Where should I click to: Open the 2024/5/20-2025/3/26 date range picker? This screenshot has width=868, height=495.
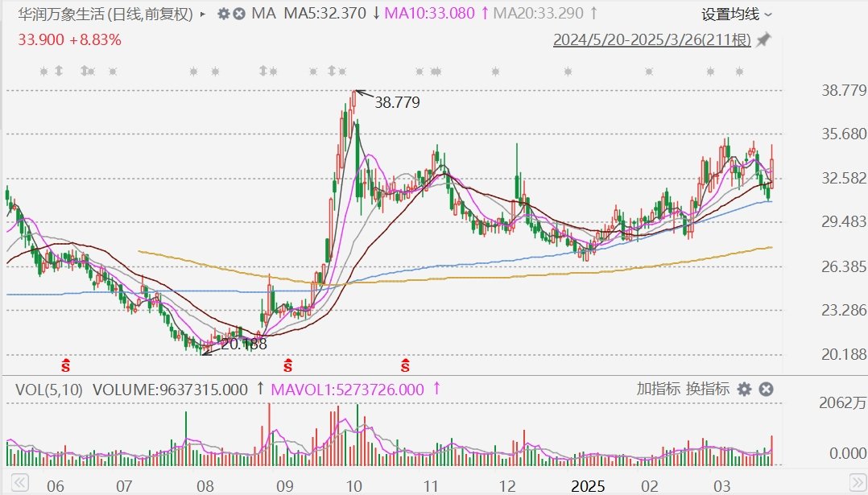coord(651,39)
